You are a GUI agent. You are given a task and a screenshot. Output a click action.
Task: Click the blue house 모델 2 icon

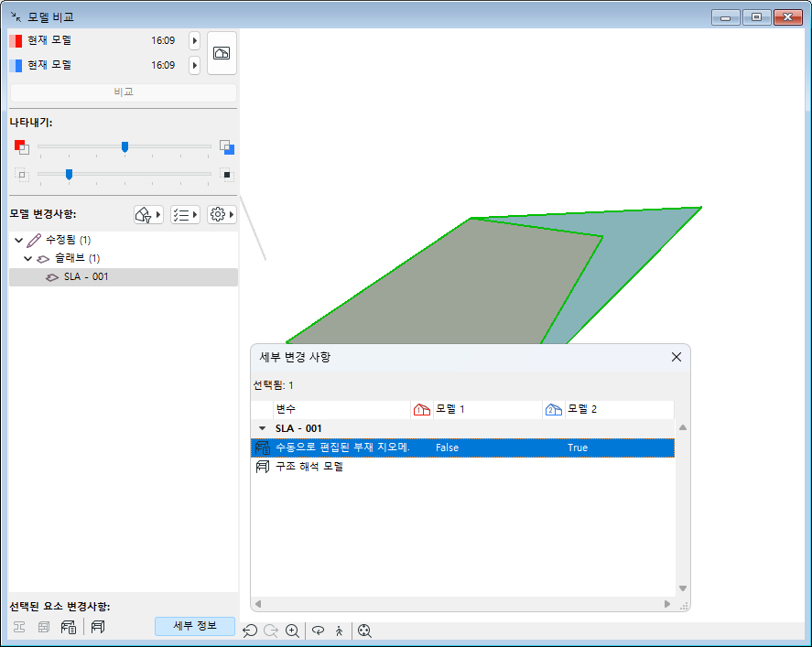point(554,410)
